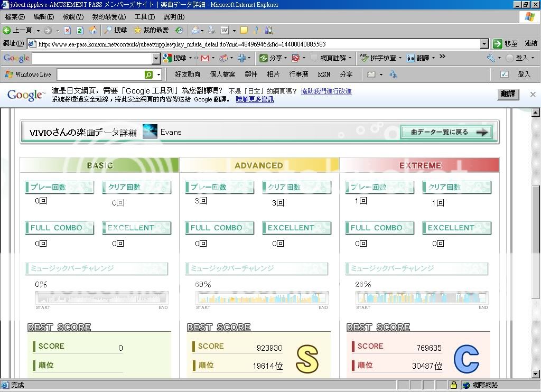The width and height of the screenshot is (541, 392).
Task: Click the 協助我們進行改進 link
Action: click(326, 91)
